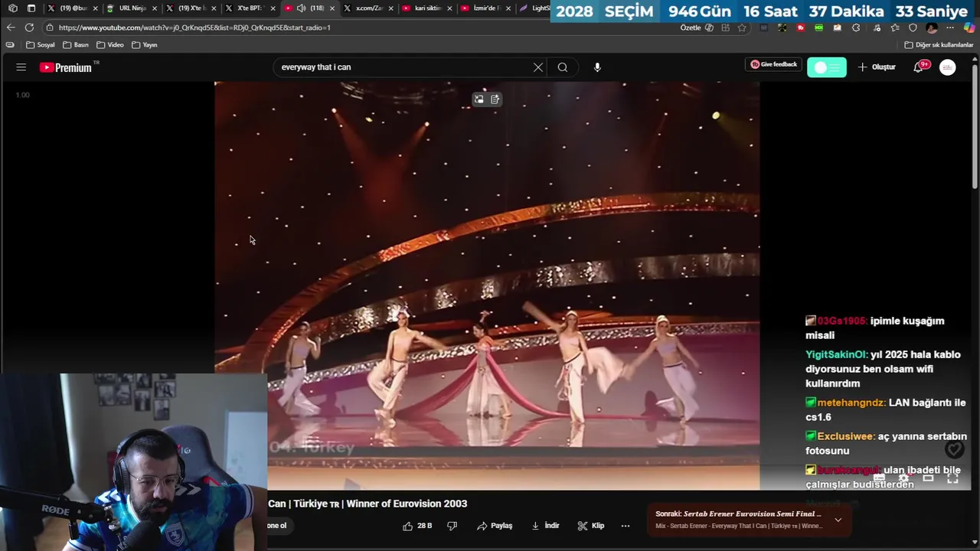Viewport: 980px width, 551px height.
Task: Open the Yayın bookmarks folder
Action: point(145,45)
